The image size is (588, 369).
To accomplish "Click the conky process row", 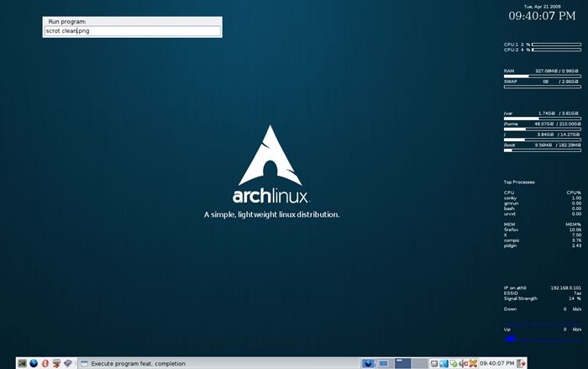I will [543, 198].
